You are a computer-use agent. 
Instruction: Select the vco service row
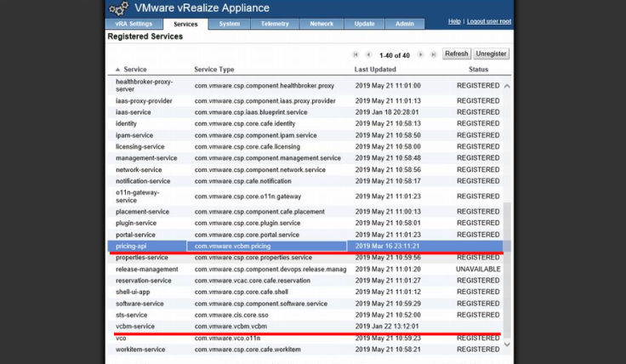click(305, 338)
